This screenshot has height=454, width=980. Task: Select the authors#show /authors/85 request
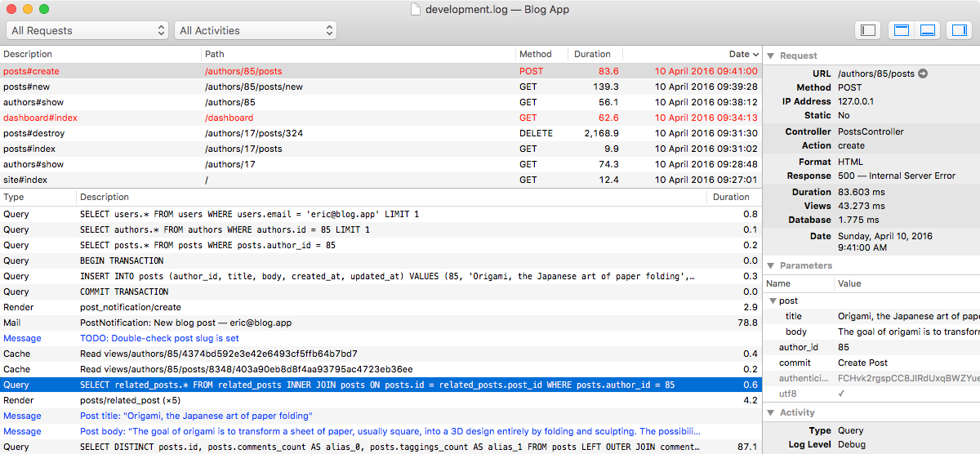(x=381, y=102)
